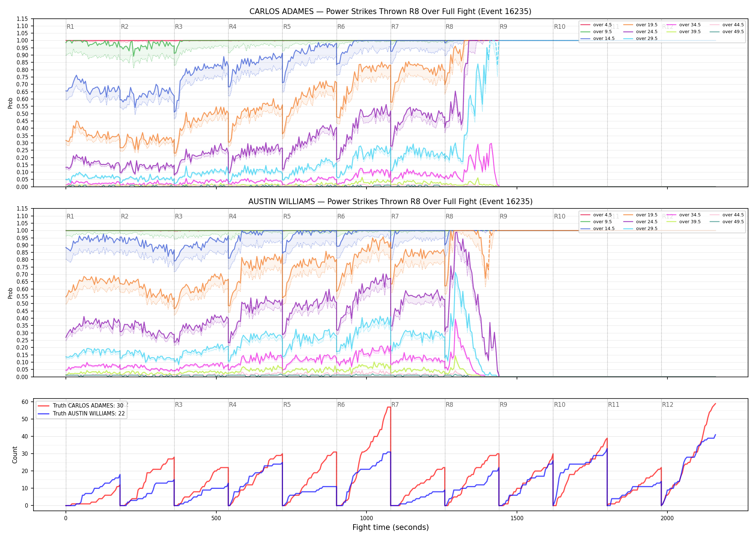Click the Carlos Adames chart title

click(x=390, y=12)
